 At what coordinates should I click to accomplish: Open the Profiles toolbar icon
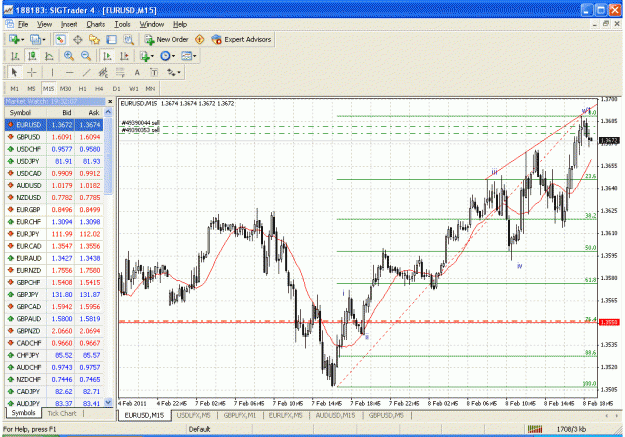[x=35, y=39]
